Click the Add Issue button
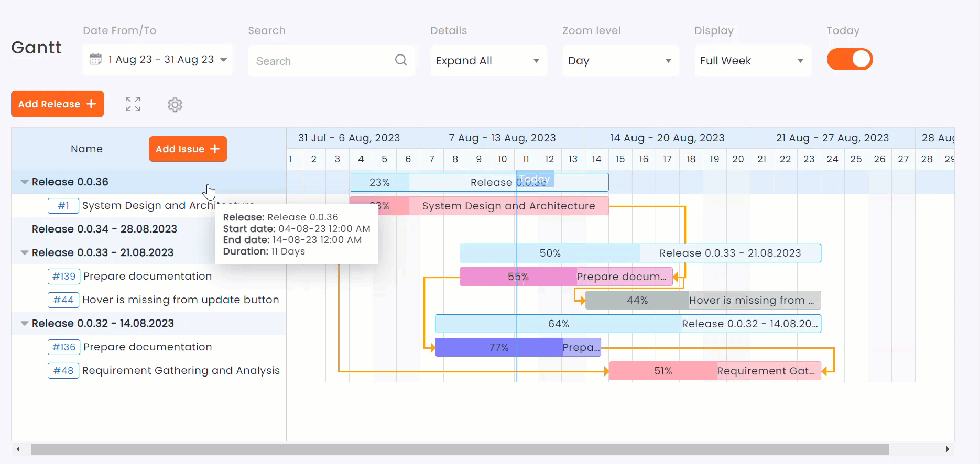 click(188, 149)
